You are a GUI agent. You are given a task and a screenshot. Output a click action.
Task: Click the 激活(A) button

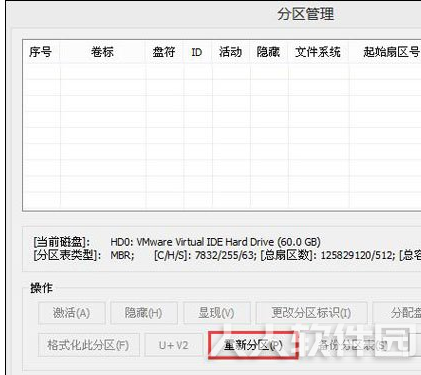(x=72, y=313)
